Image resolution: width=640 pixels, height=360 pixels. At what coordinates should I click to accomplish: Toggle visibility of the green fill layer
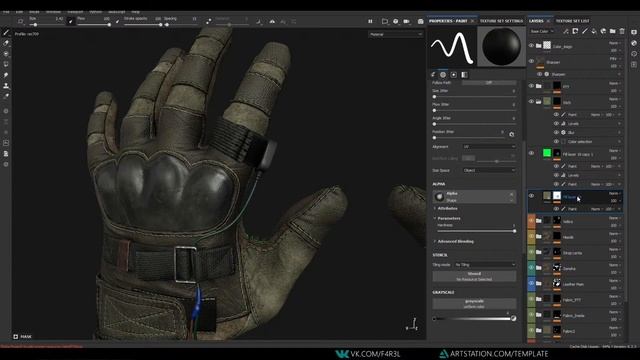(x=531, y=153)
